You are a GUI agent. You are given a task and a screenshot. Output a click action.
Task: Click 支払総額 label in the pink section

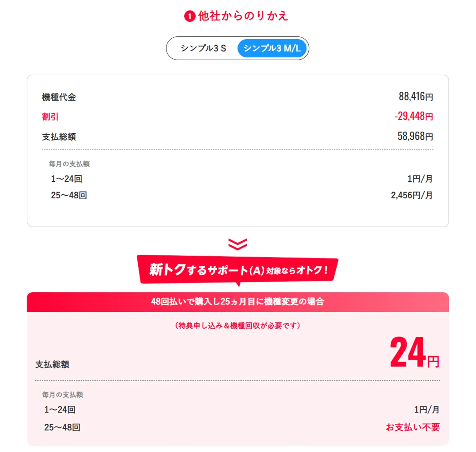(52, 365)
